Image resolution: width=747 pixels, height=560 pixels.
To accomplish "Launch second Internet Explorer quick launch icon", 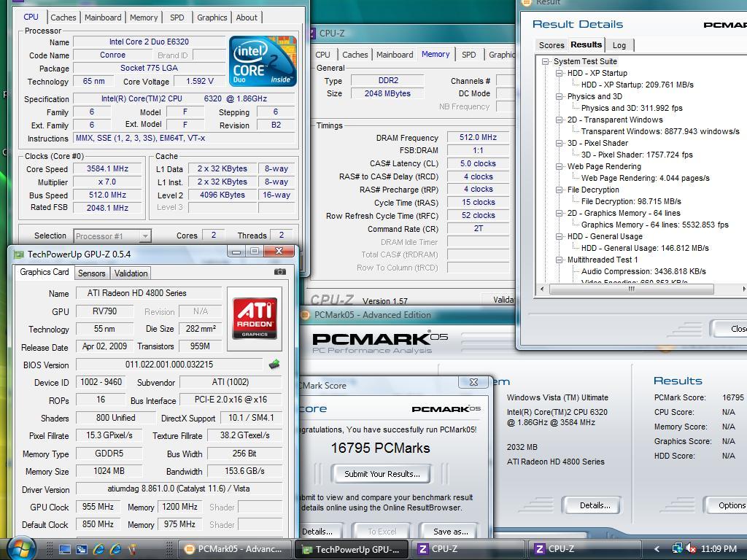I will point(116,549).
